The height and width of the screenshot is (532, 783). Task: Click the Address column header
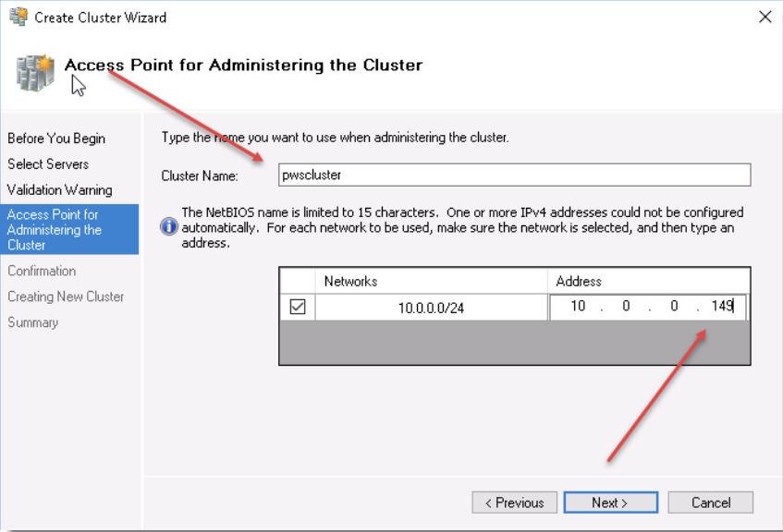[649, 281]
